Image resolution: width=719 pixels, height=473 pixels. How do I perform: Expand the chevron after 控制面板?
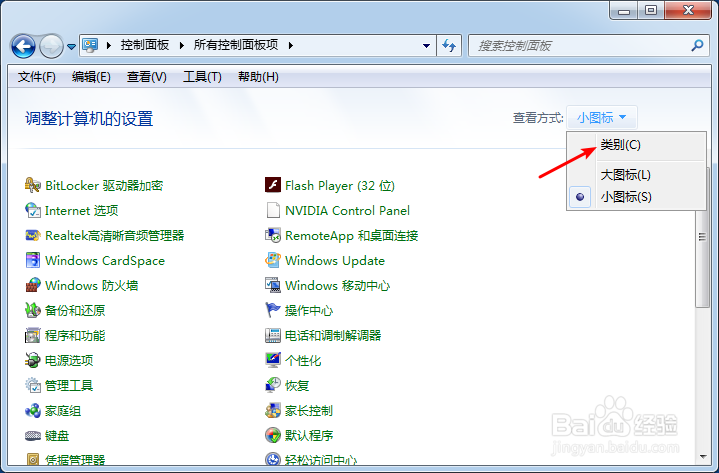pyautogui.click(x=182, y=45)
